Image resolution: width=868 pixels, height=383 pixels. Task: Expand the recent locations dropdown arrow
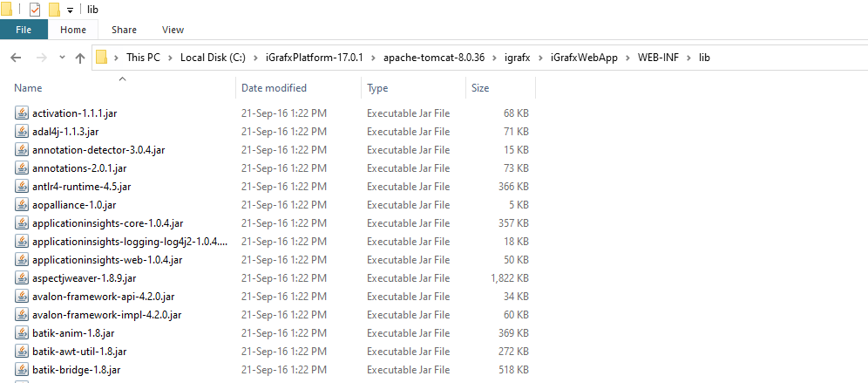60,58
